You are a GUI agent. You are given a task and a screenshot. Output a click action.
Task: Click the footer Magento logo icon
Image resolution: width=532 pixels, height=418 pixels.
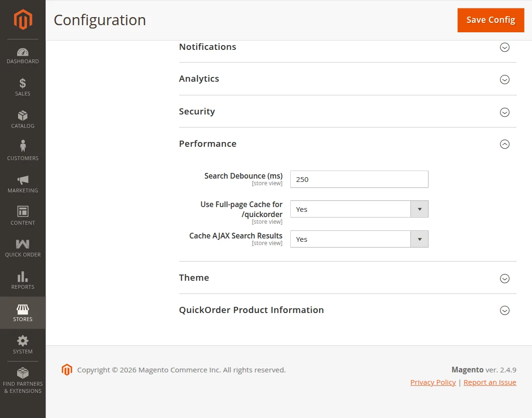pyautogui.click(x=67, y=370)
